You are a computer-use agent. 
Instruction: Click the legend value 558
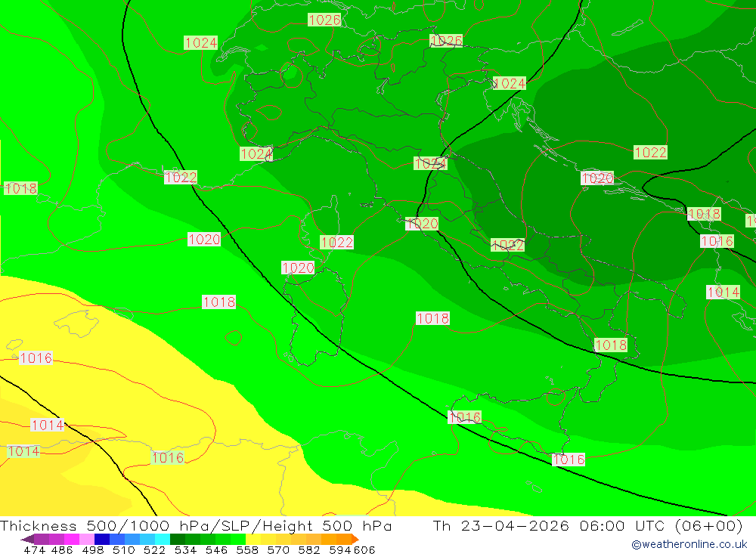(x=247, y=549)
